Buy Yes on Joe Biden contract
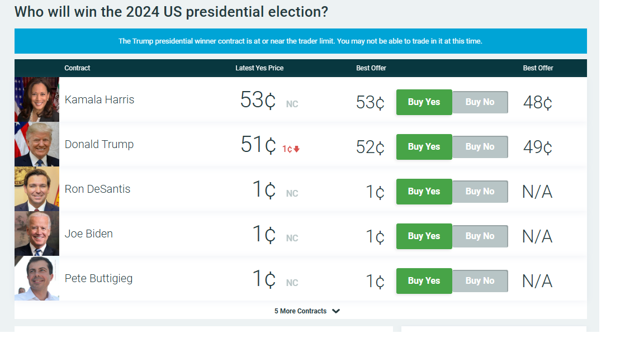This screenshot has height=362, width=644. (424, 236)
